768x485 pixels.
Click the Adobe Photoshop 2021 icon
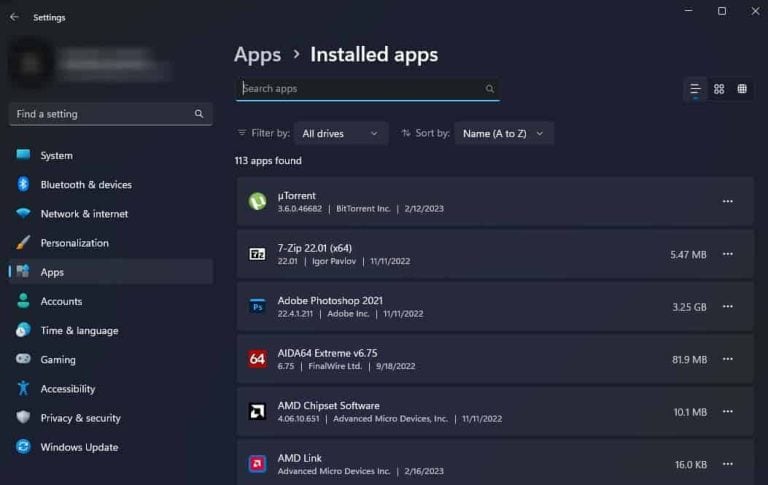(x=257, y=306)
